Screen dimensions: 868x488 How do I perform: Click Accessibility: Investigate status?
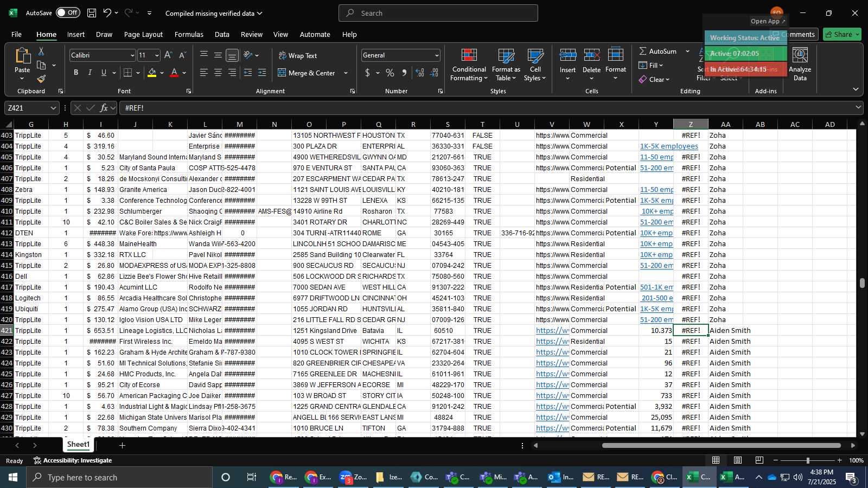(73, 460)
